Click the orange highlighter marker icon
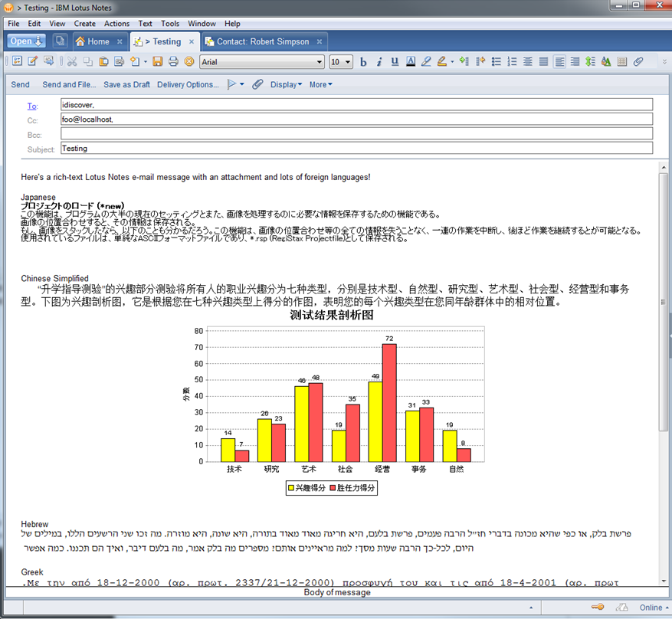 pyautogui.click(x=442, y=62)
